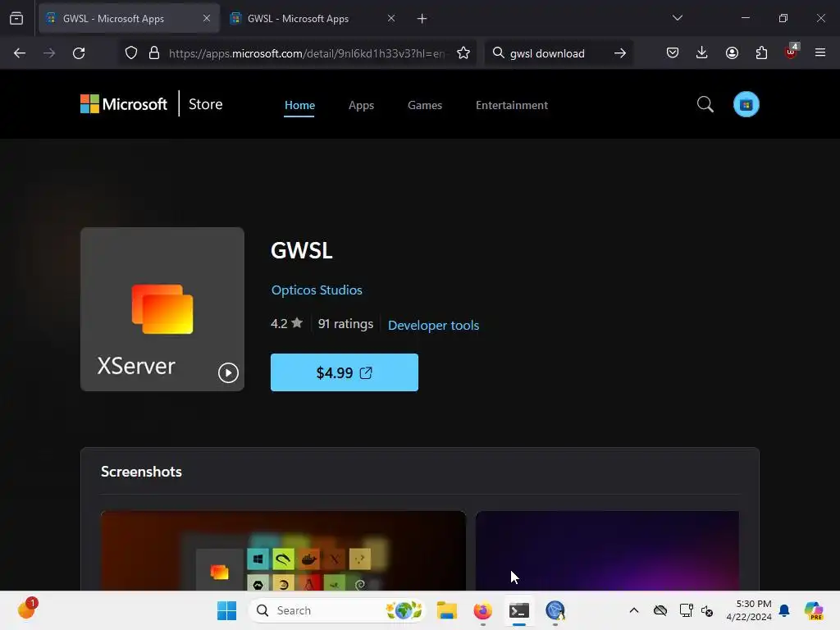
Task: Select the first GWSL - Microsoft Apps tab
Action: (129, 19)
